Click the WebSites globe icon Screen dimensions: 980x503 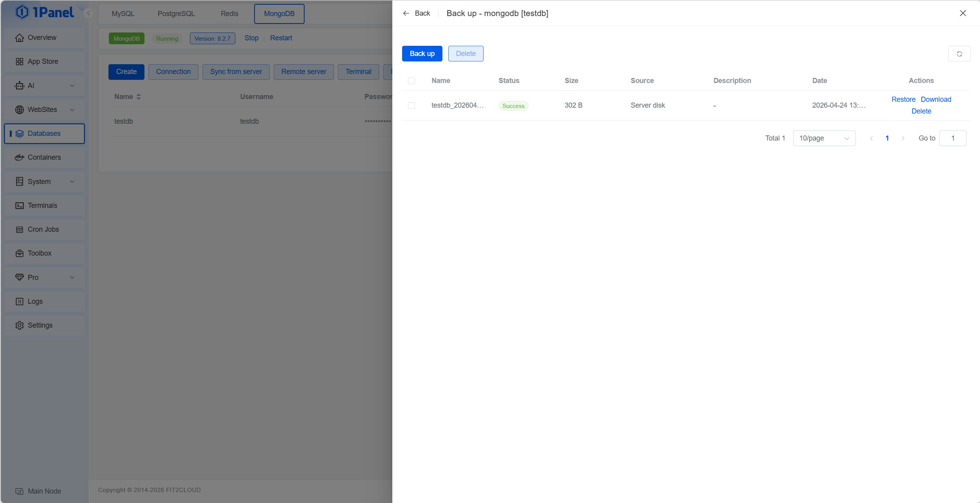[x=20, y=110]
